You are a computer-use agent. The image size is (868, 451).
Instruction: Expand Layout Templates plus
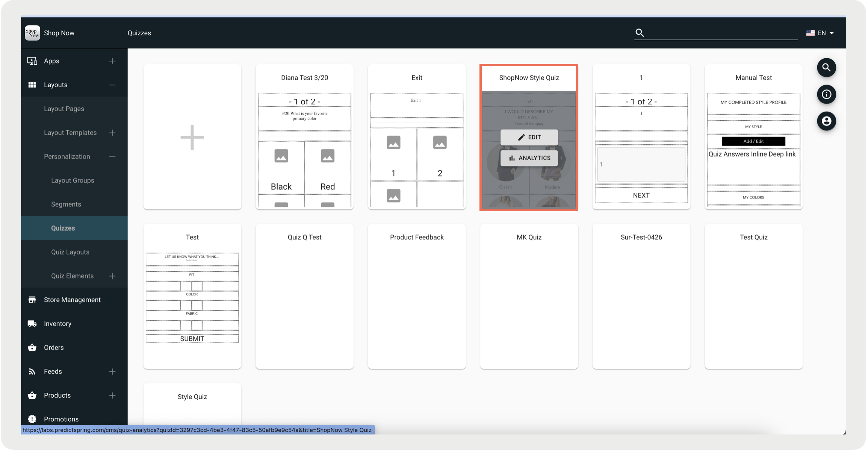(x=112, y=133)
